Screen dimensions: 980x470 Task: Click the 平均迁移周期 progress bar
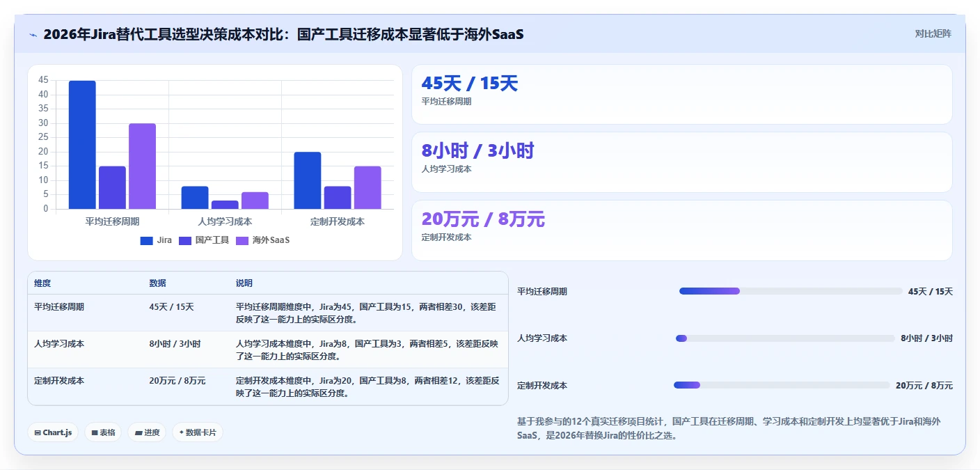tap(791, 291)
